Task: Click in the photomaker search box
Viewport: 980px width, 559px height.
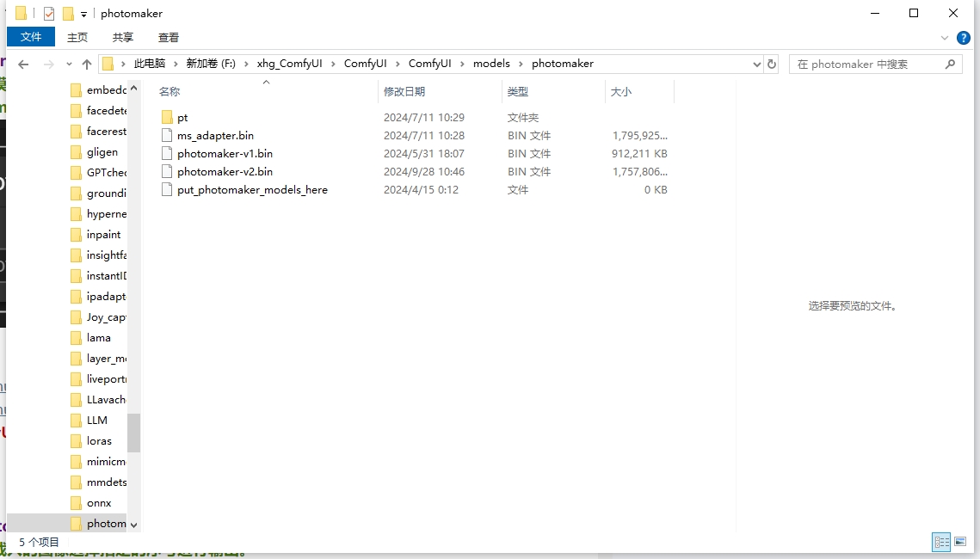Action: click(x=865, y=64)
